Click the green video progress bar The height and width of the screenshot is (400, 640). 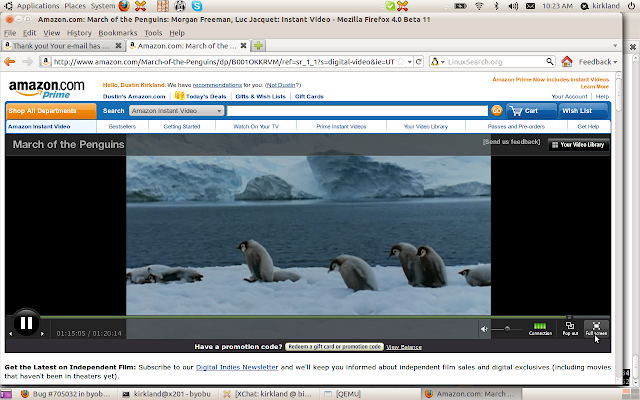pyautogui.click(x=304, y=317)
